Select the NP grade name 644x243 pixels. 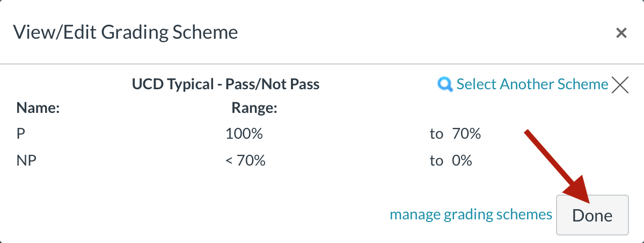pyautogui.click(x=26, y=160)
